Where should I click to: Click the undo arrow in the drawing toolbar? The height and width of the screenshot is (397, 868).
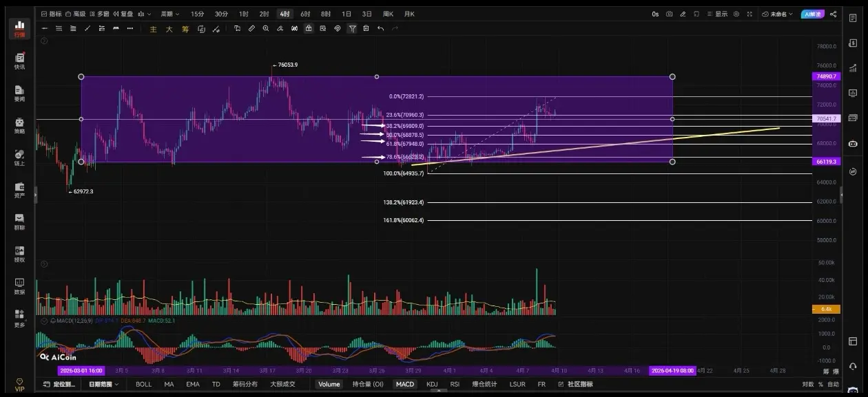380,28
